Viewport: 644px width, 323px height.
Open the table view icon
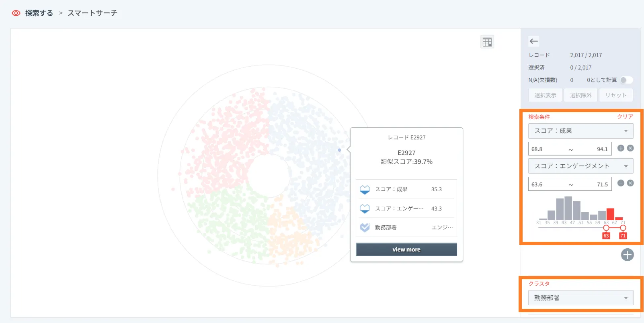coord(487,42)
